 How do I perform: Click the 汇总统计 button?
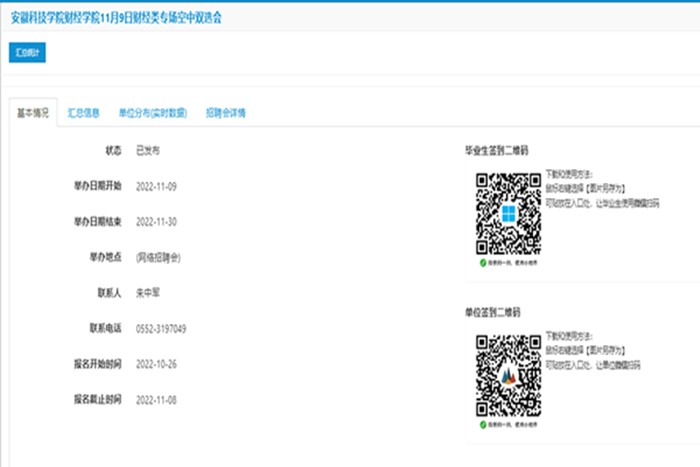(27, 53)
